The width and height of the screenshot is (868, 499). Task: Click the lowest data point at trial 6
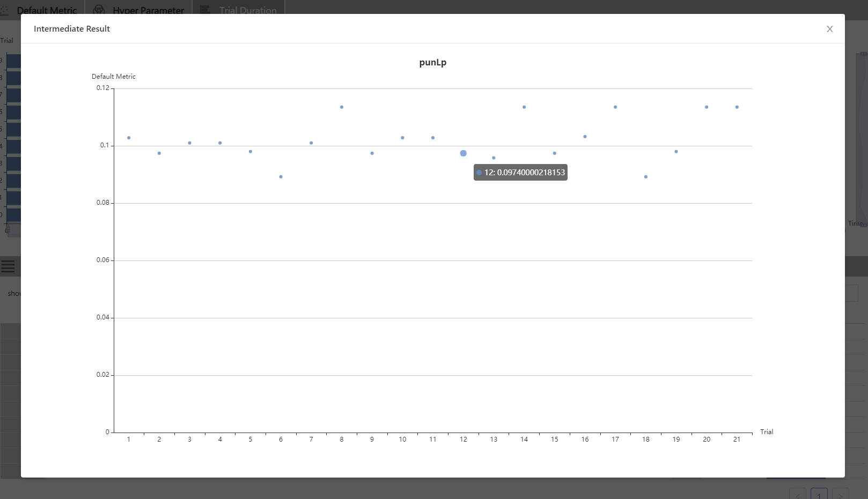[279, 176]
